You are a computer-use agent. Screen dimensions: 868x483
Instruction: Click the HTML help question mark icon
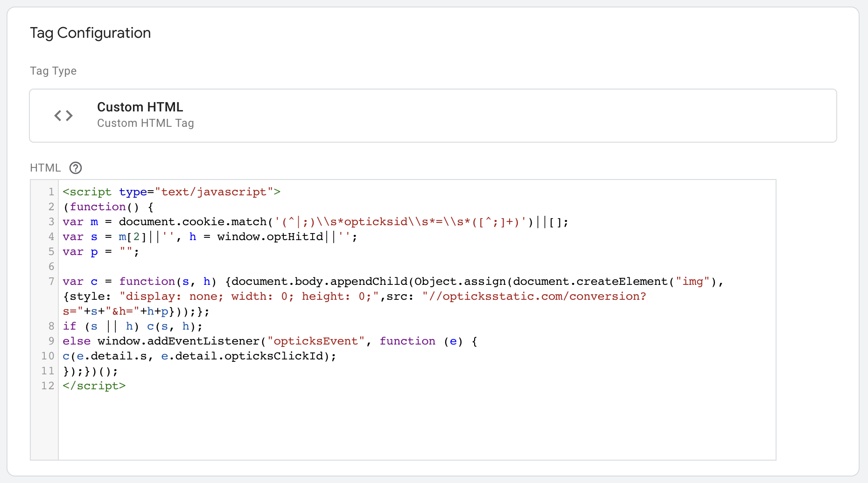click(76, 168)
